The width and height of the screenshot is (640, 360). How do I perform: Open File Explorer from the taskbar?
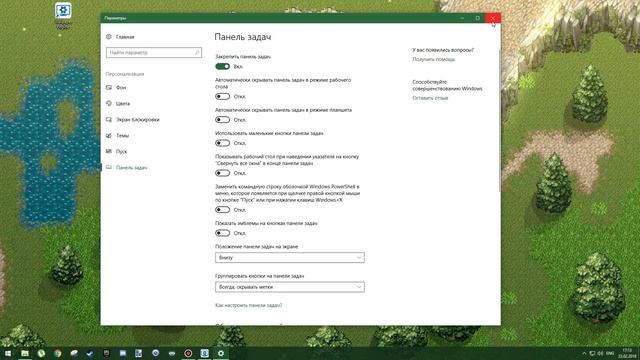(25, 353)
